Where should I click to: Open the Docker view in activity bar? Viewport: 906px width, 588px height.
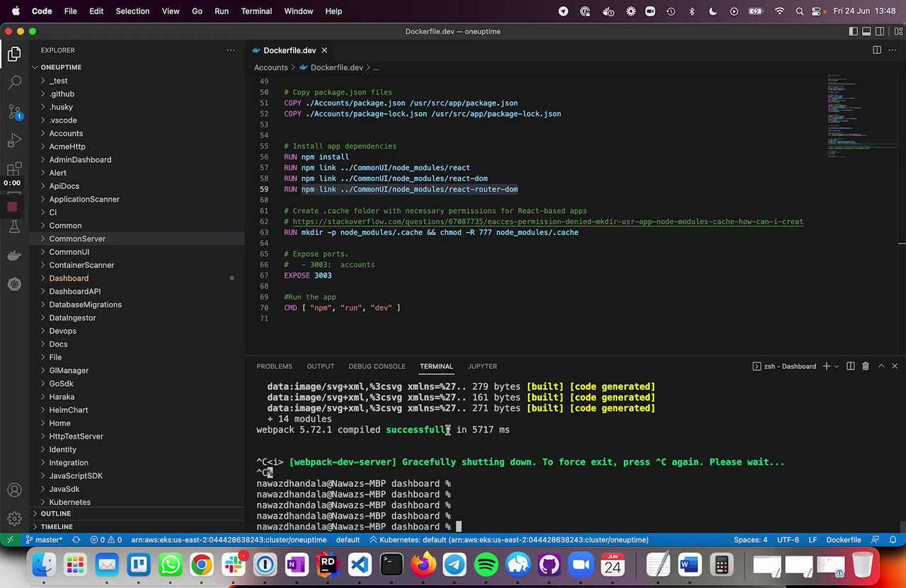point(14,255)
